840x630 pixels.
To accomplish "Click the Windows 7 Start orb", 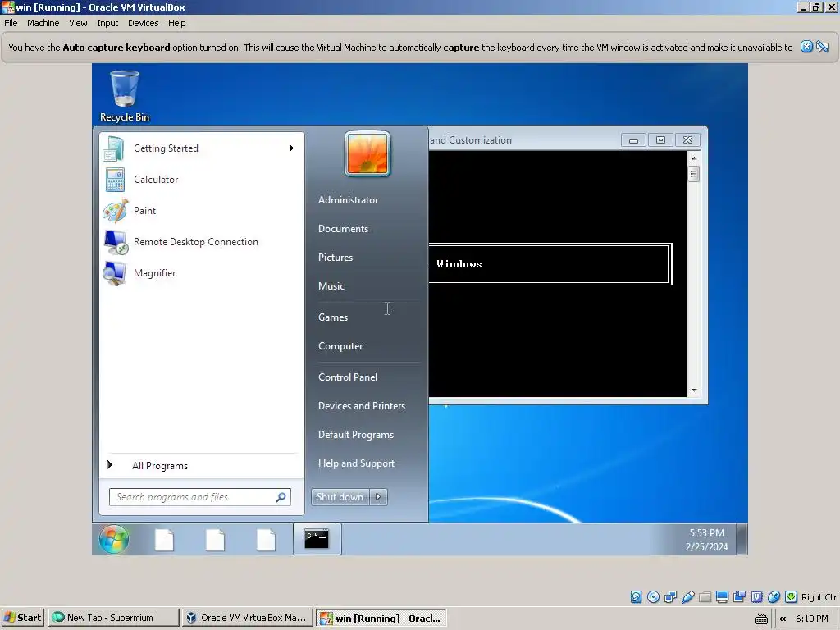I will (113, 539).
